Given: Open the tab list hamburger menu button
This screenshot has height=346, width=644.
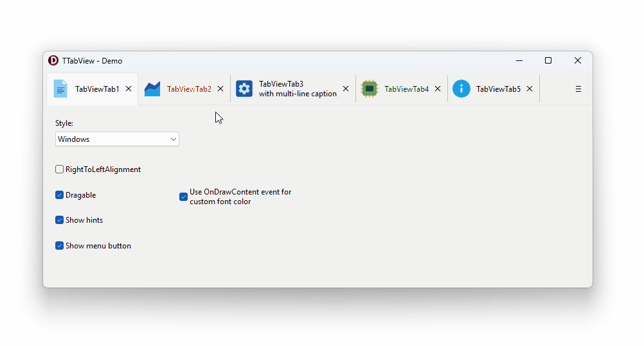Looking at the screenshot, I should point(578,89).
